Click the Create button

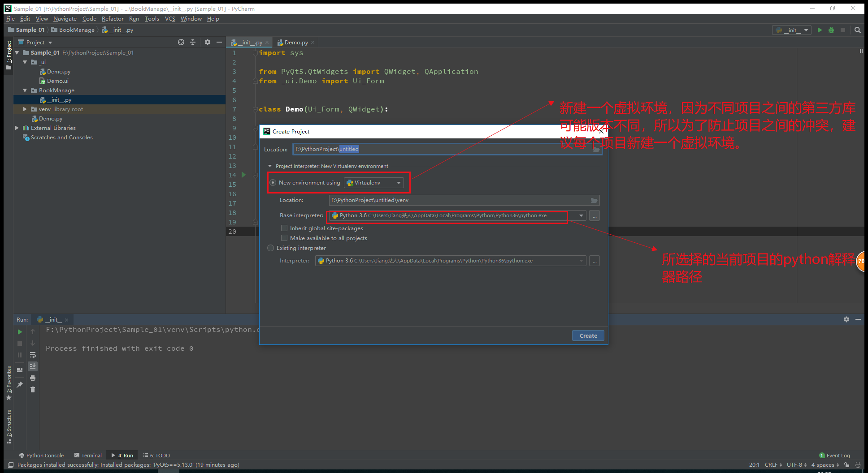tap(588, 335)
